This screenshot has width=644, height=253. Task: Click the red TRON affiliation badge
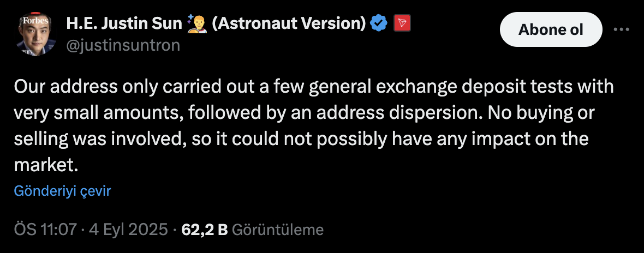coord(401,23)
